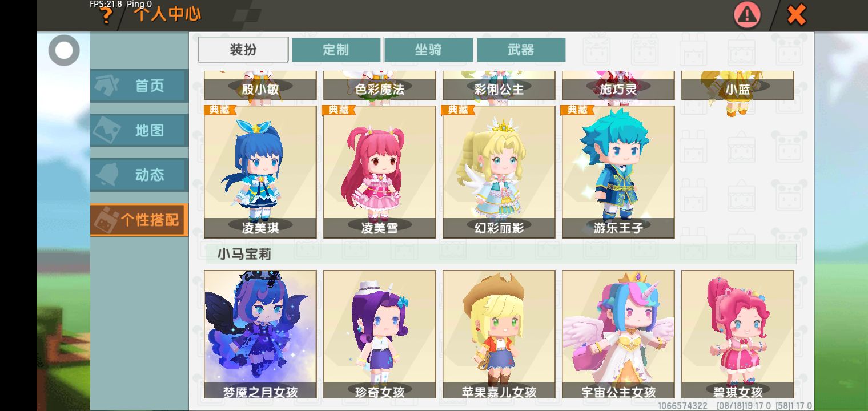Click the red warning triangle icon
Viewport: 868px width, 411px height.
click(747, 15)
